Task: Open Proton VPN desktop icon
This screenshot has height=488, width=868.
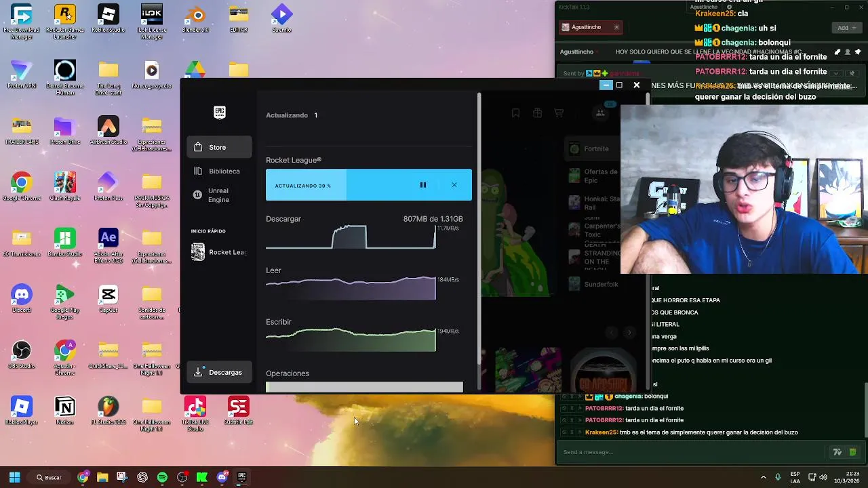Action: click(22, 75)
